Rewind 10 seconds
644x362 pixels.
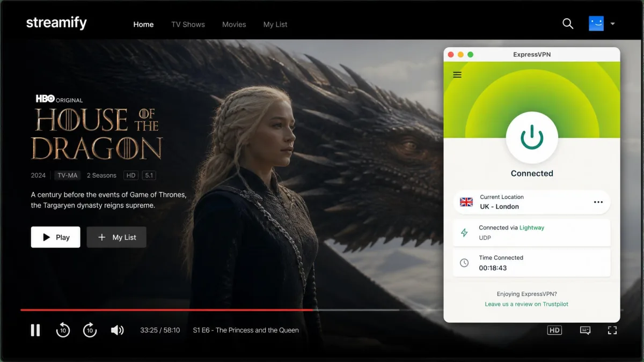point(63,330)
